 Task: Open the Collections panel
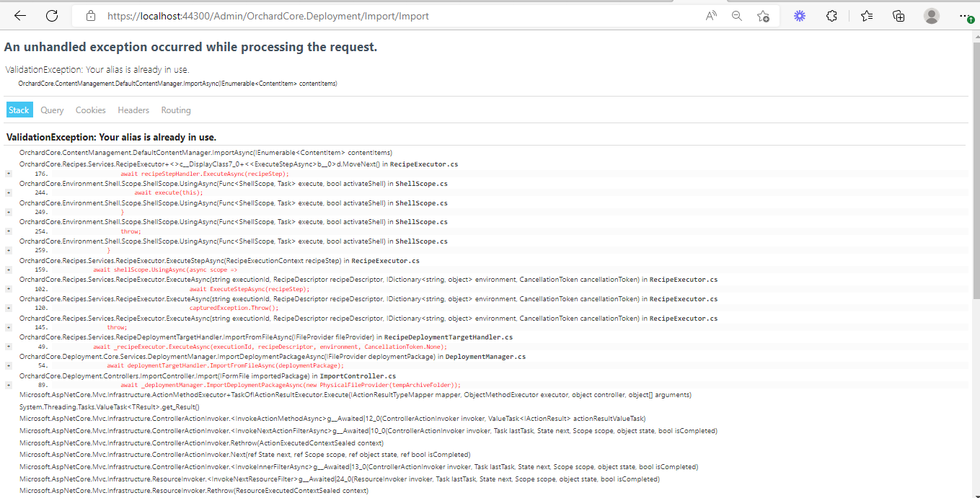898,15
